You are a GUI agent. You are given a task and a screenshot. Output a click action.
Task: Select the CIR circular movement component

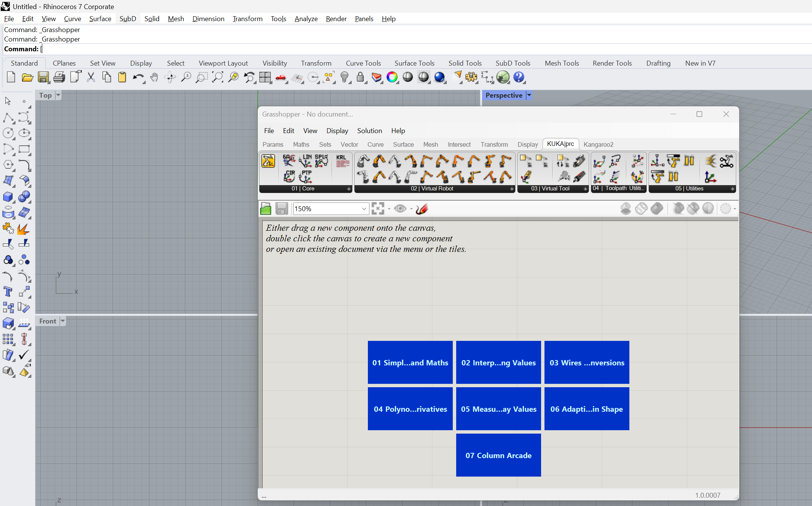(x=290, y=176)
